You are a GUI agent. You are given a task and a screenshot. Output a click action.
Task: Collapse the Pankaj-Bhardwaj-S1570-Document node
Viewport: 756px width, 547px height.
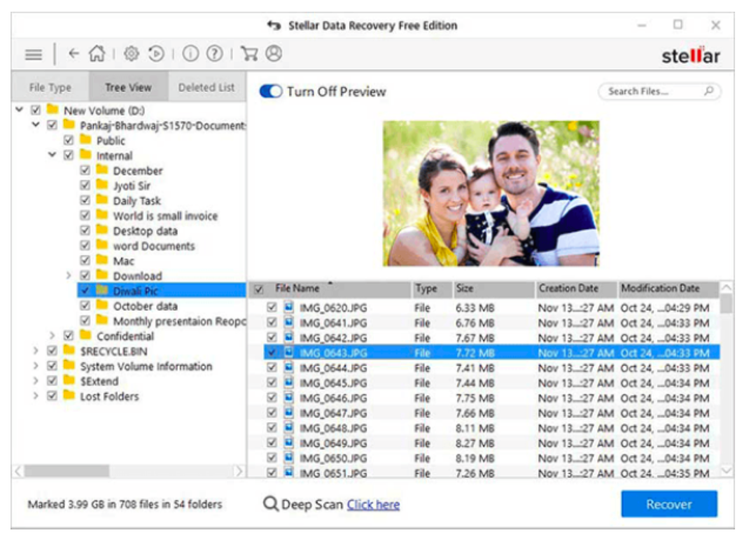click(36, 125)
